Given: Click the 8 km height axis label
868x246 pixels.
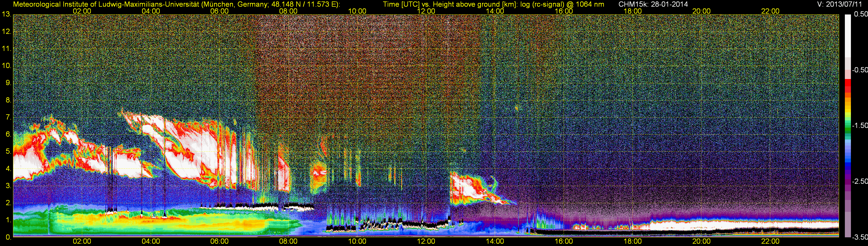Looking at the screenshot, I should point(8,100).
